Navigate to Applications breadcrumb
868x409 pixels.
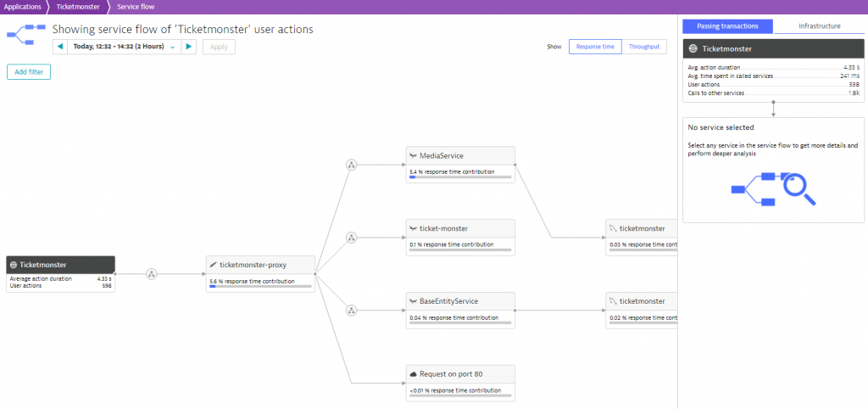point(21,6)
